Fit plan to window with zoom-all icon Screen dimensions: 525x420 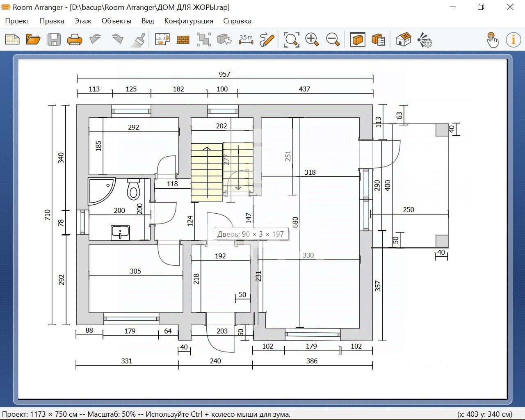pos(291,40)
